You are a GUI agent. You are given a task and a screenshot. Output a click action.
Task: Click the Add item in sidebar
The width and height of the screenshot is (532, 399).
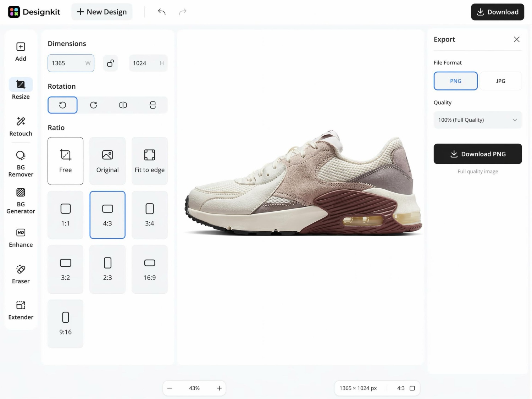pyautogui.click(x=21, y=52)
